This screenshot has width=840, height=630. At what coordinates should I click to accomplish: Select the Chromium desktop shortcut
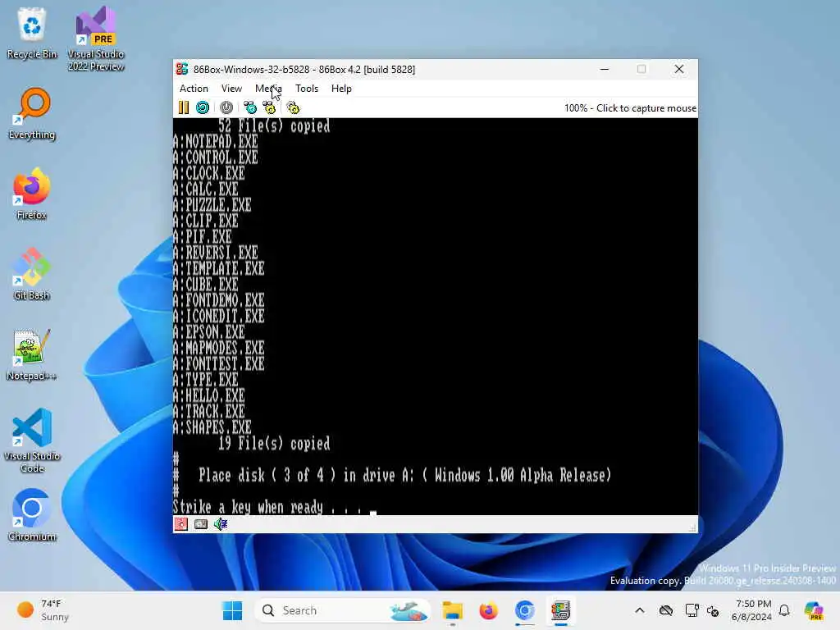tap(32, 515)
